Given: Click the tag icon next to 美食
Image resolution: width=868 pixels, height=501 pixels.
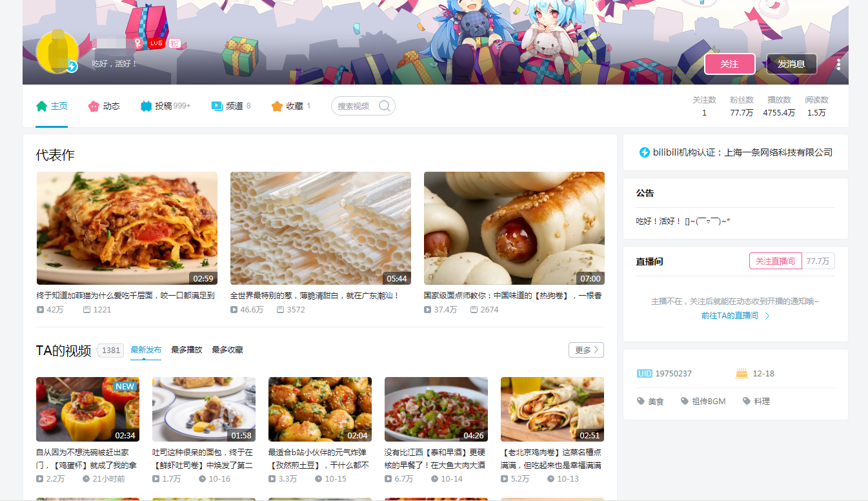Looking at the screenshot, I should 641,401.
